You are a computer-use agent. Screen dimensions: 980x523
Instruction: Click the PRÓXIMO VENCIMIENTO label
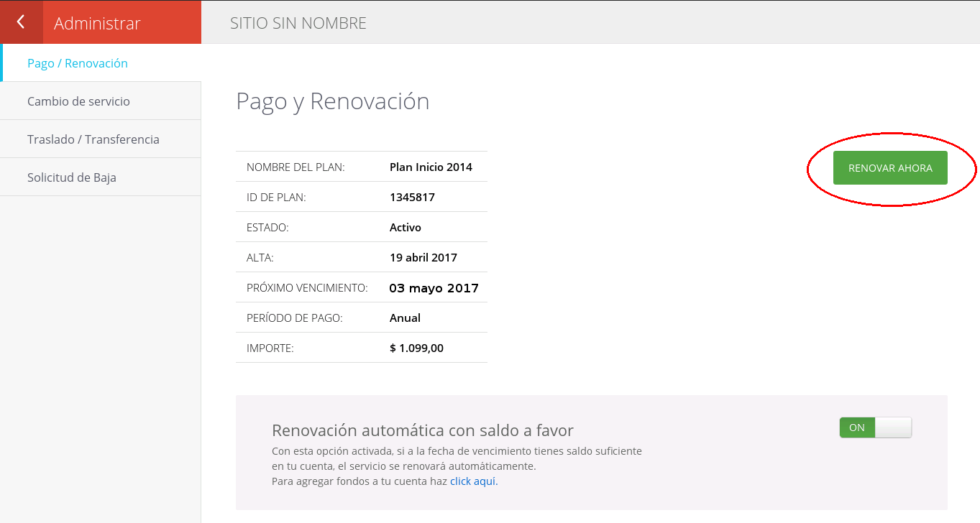[x=307, y=288]
